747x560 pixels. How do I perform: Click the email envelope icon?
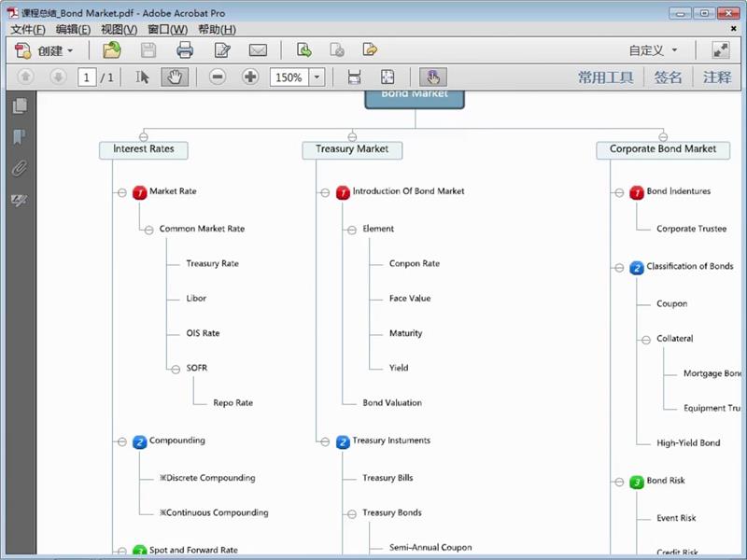coord(258,50)
